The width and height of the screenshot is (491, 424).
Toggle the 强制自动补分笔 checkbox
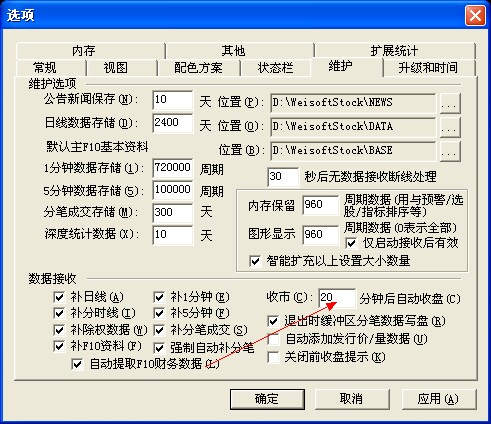tap(159, 348)
